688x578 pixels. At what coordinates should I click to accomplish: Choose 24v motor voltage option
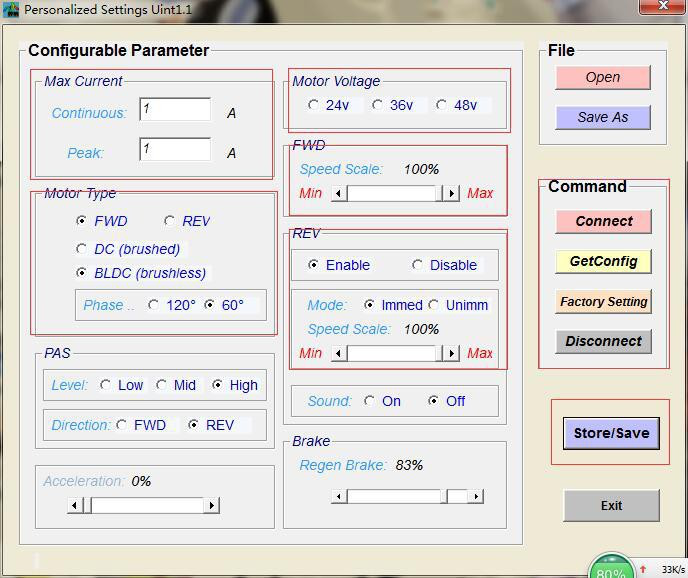pos(314,105)
